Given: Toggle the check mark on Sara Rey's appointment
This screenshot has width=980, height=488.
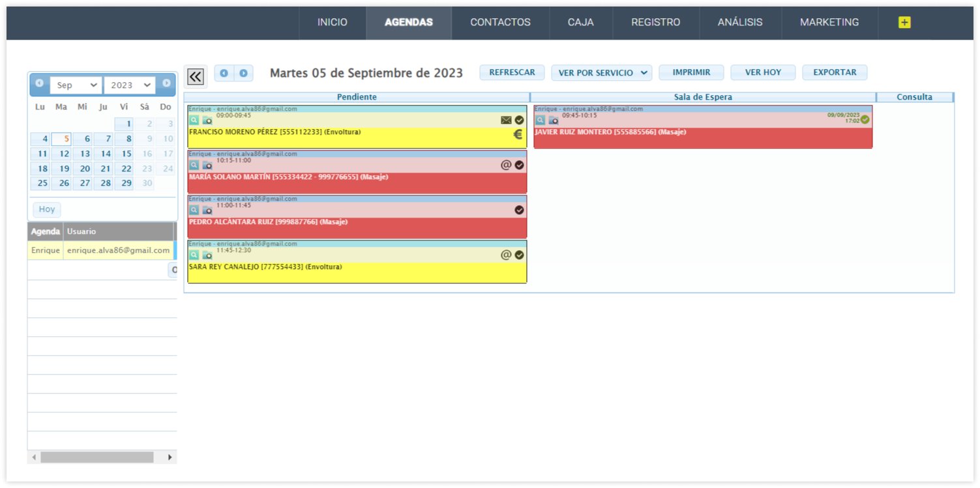Looking at the screenshot, I should click(519, 255).
